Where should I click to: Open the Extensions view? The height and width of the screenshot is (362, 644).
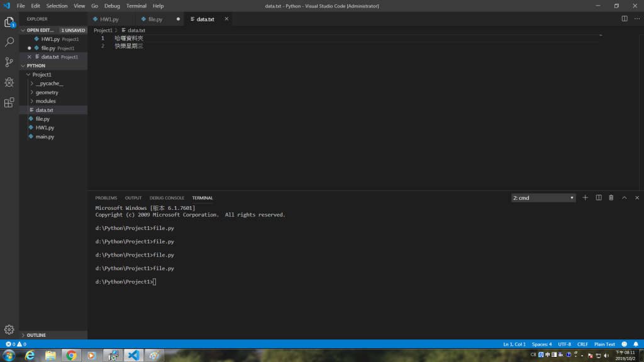pyautogui.click(x=9, y=102)
